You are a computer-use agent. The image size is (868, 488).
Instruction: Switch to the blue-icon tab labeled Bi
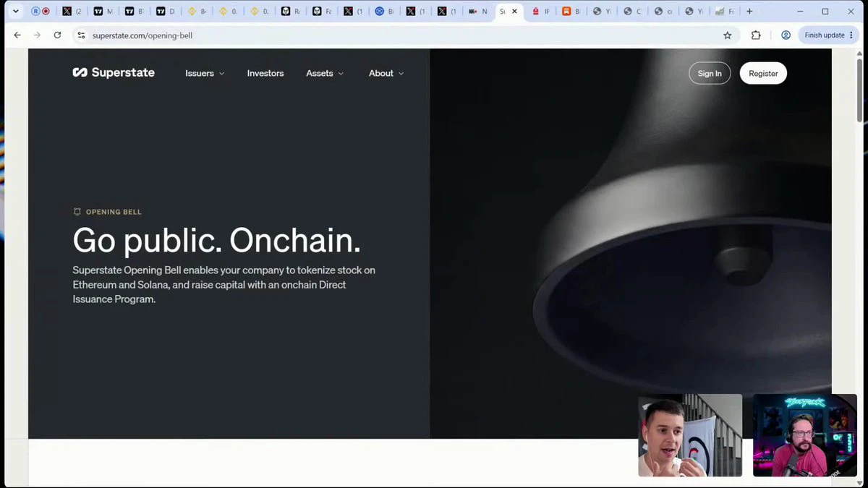(x=384, y=12)
